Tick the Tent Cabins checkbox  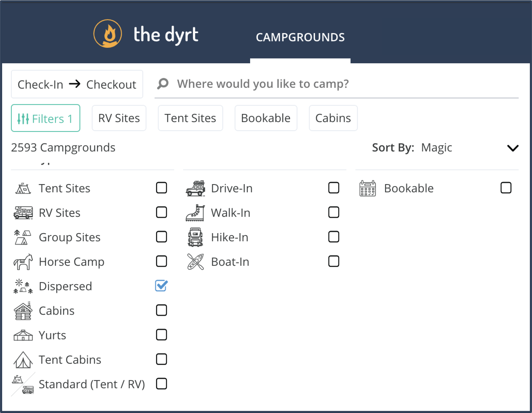(x=162, y=359)
